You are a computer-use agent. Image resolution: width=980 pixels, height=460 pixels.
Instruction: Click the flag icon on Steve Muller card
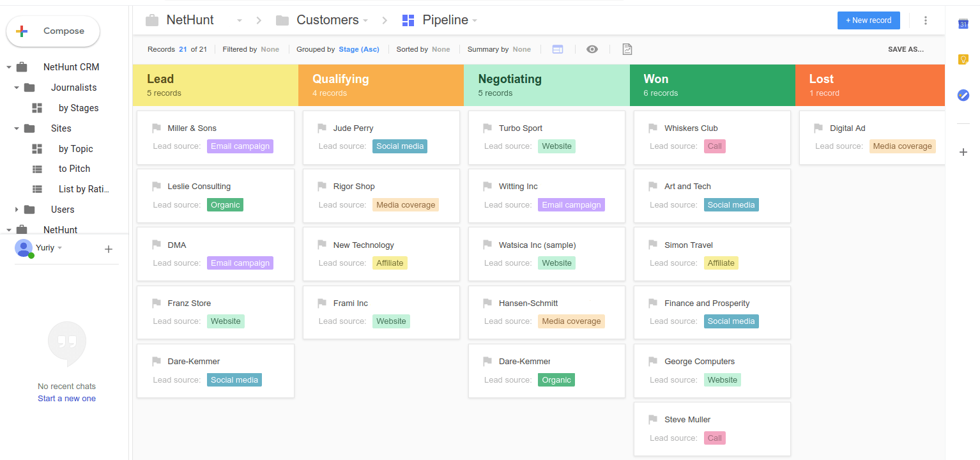653,420
